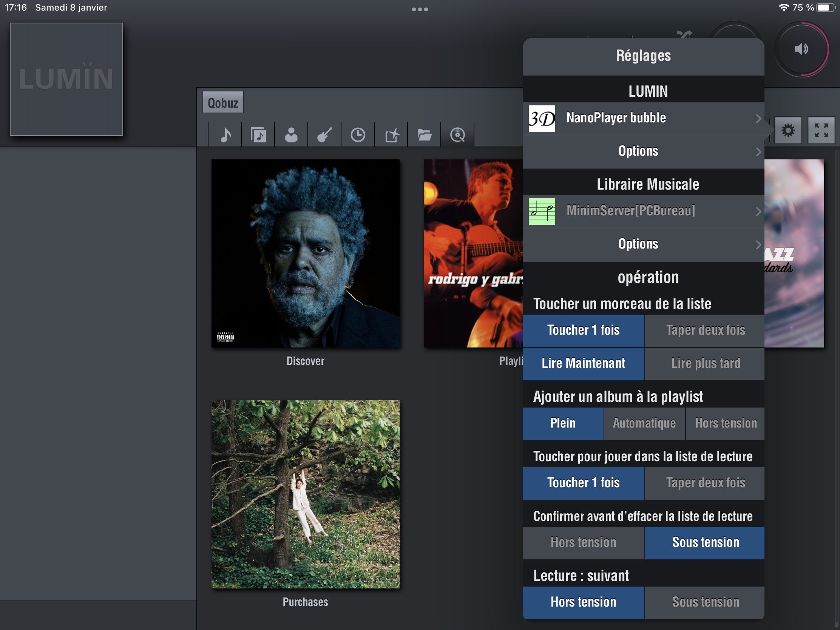Click the volume knob control

pos(801,49)
